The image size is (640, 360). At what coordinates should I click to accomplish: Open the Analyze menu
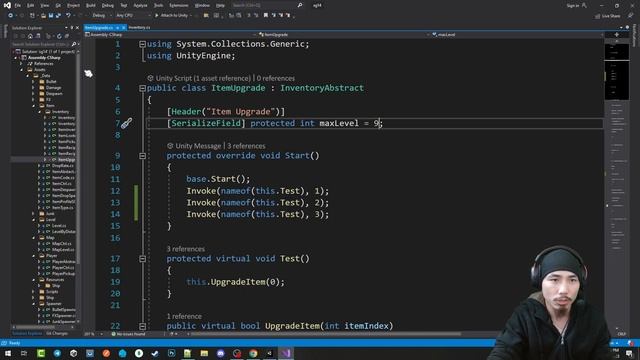(x=140, y=5)
